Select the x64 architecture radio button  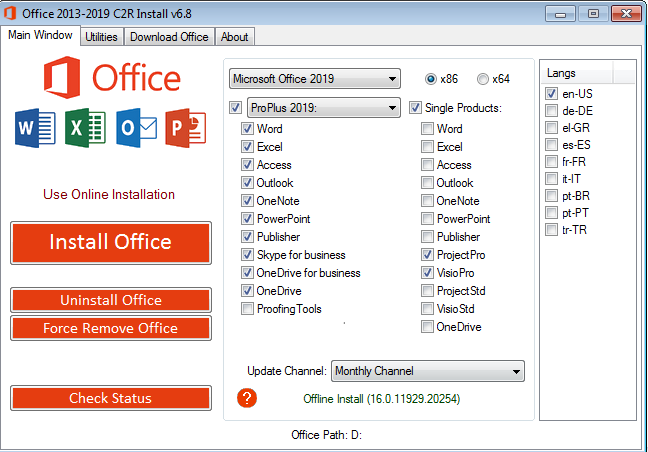point(482,79)
